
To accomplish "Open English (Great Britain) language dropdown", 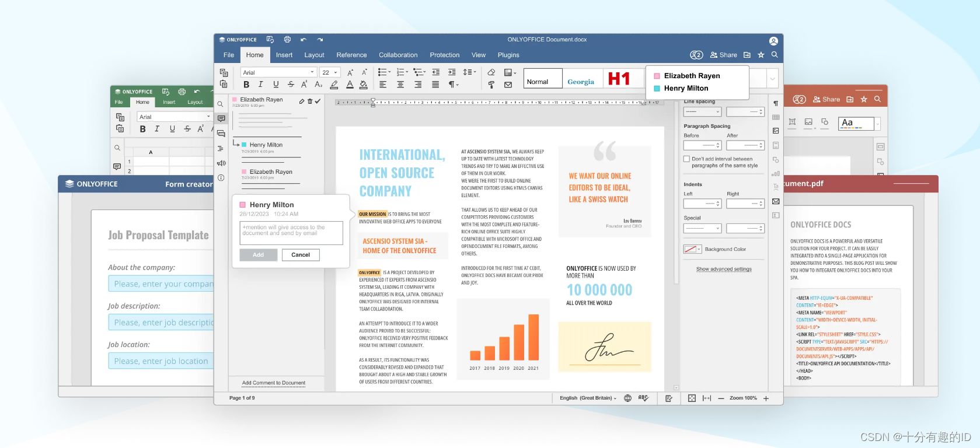I will [x=588, y=398].
